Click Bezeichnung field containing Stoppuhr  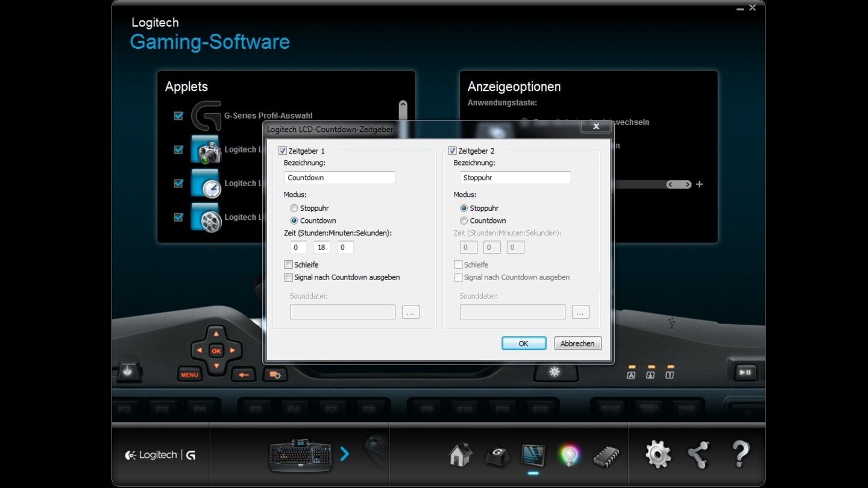click(515, 178)
